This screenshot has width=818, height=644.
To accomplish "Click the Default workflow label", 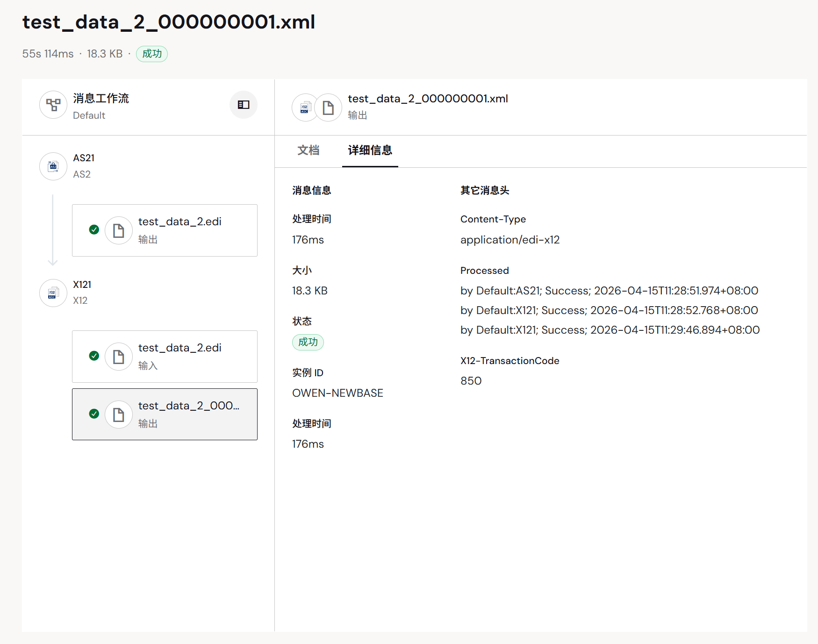I will pyautogui.click(x=89, y=115).
